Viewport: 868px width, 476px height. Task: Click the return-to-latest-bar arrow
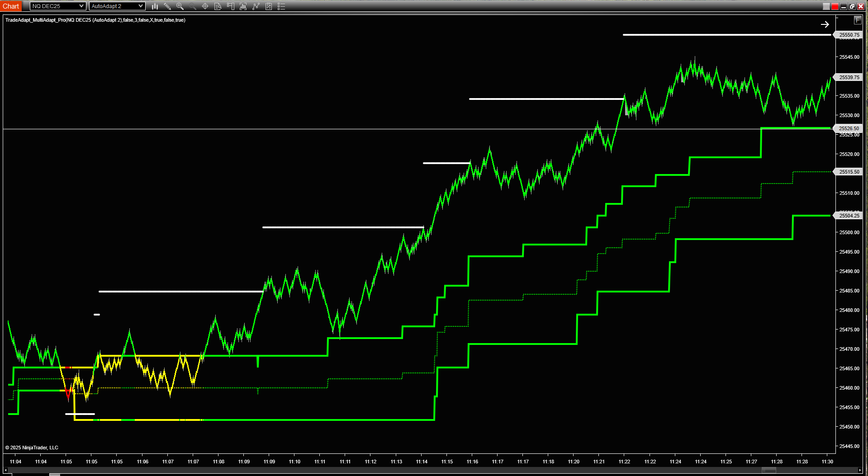click(x=825, y=24)
